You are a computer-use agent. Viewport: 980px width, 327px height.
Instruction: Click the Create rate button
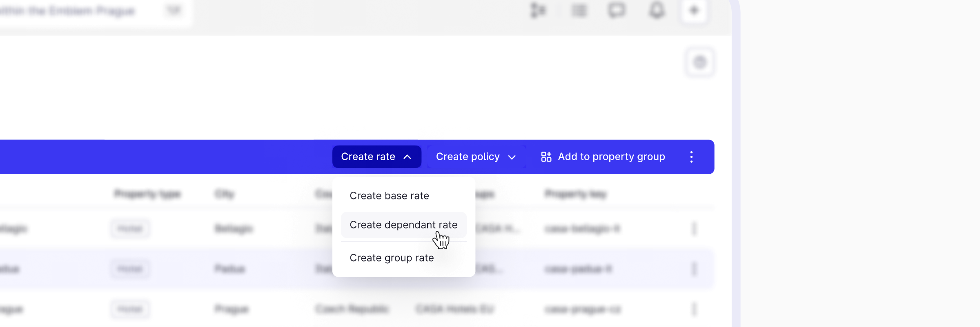(368, 157)
